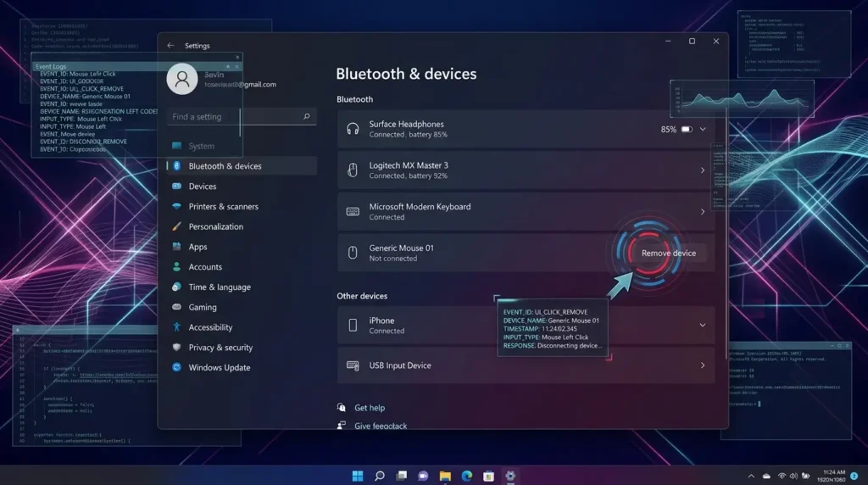Click the Printers & scanners sidebar icon

click(x=176, y=206)
